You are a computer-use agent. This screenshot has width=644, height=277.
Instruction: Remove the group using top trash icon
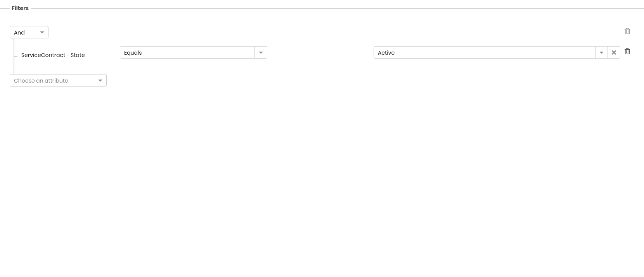(x=627, y=31)
